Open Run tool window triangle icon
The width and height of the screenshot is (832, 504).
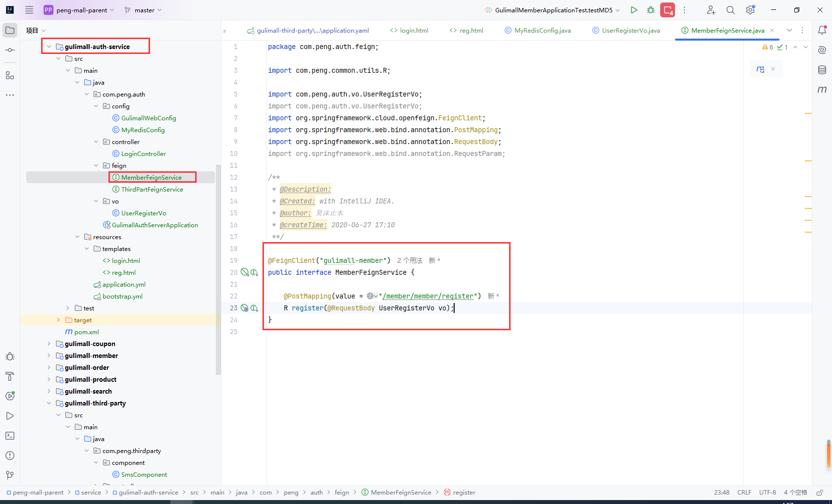(10, 416)
